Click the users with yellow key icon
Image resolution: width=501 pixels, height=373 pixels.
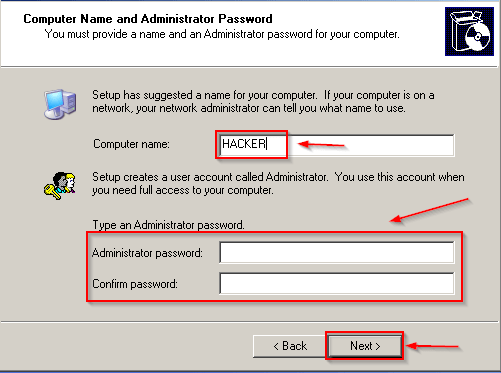60,186
